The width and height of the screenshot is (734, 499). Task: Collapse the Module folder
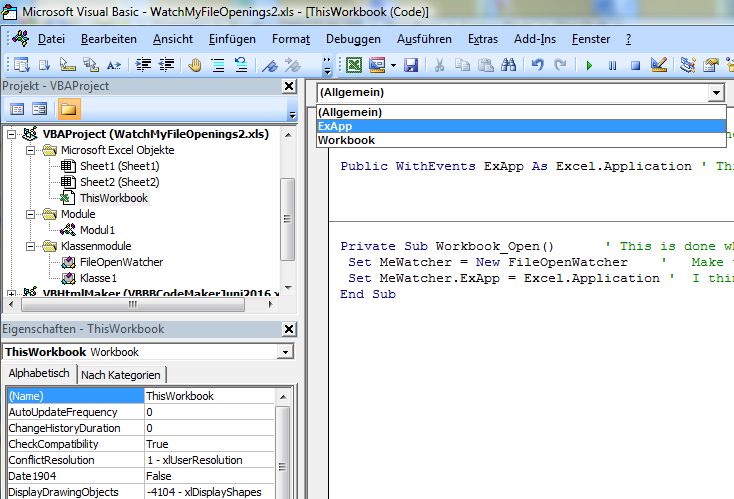[30, 215]
